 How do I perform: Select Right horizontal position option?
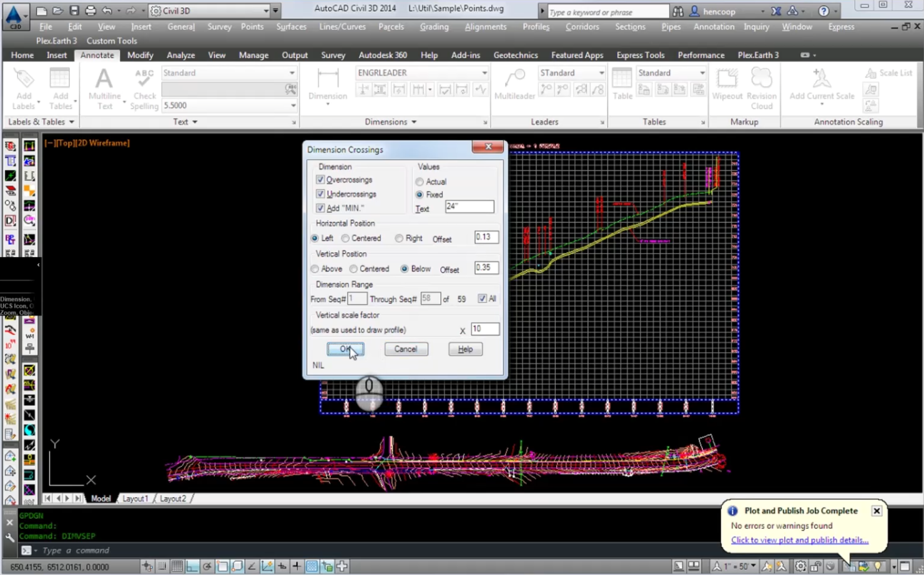[x=399, y=238]
